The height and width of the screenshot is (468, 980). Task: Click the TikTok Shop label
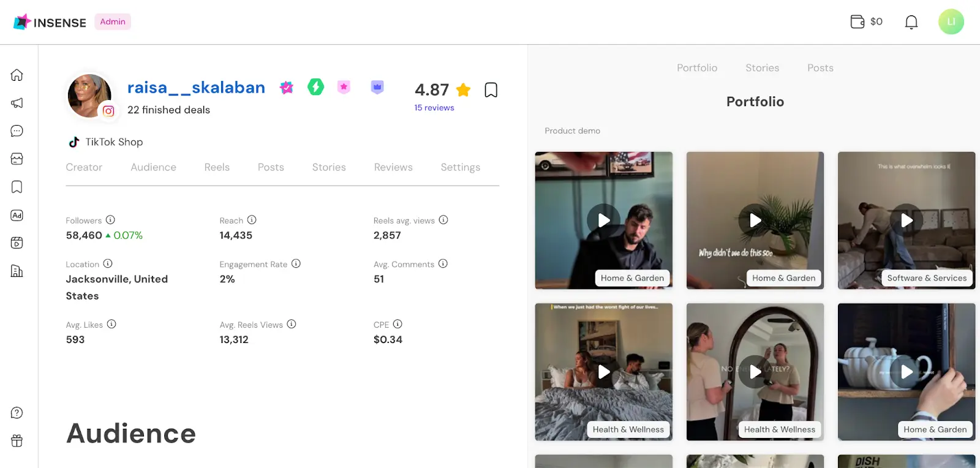coord(114,142)
